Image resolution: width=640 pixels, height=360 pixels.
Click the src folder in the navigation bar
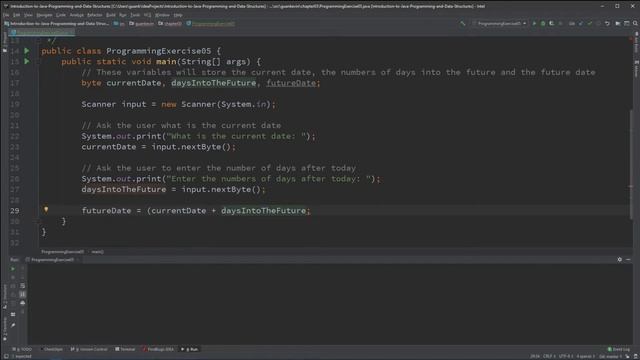[120, 24]
